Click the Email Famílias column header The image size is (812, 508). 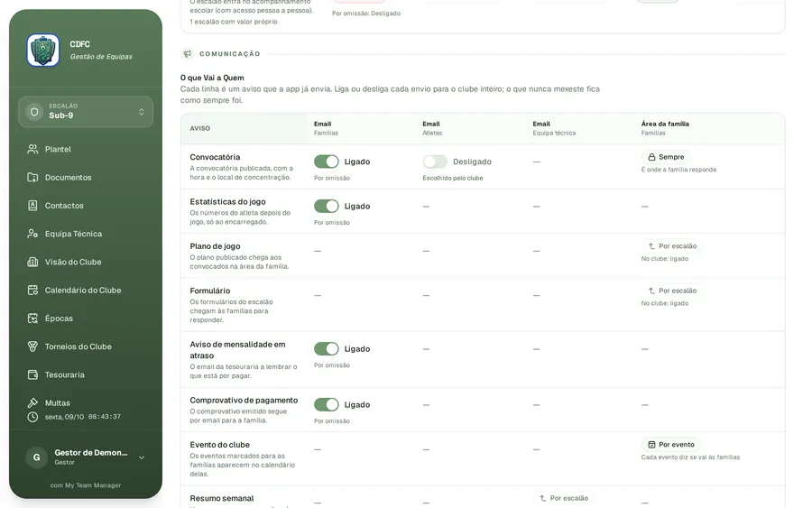[326, 128]
